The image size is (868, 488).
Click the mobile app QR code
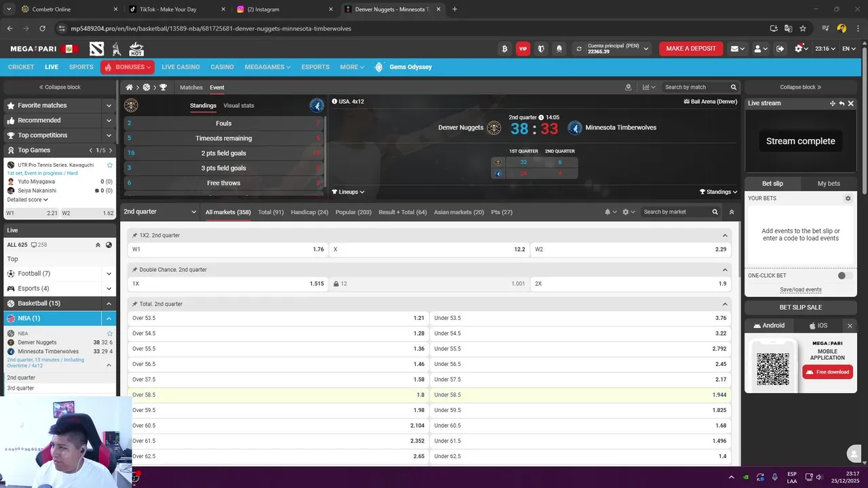pyautogui.click(x=772, y=369)
